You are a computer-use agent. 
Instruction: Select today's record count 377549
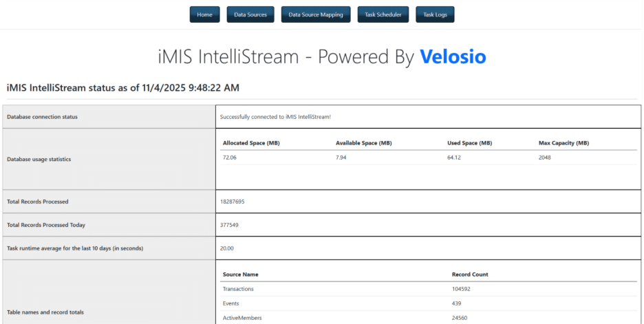click(x=229, y=225)
